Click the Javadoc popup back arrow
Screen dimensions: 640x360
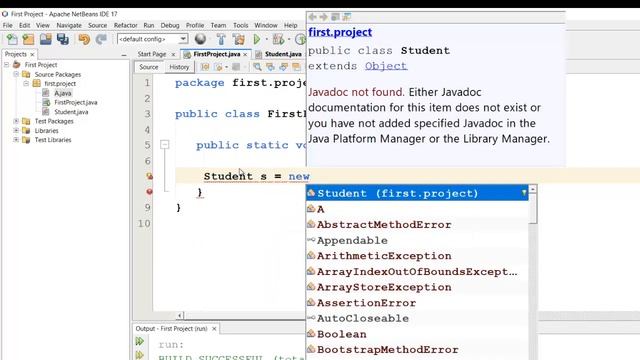pyautogui.click(x=313, y=17)
